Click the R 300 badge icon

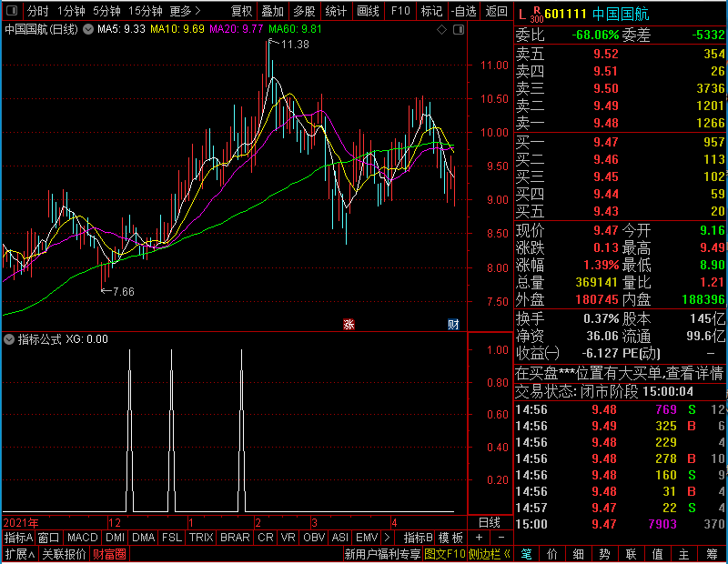click(x=537, y=15)
